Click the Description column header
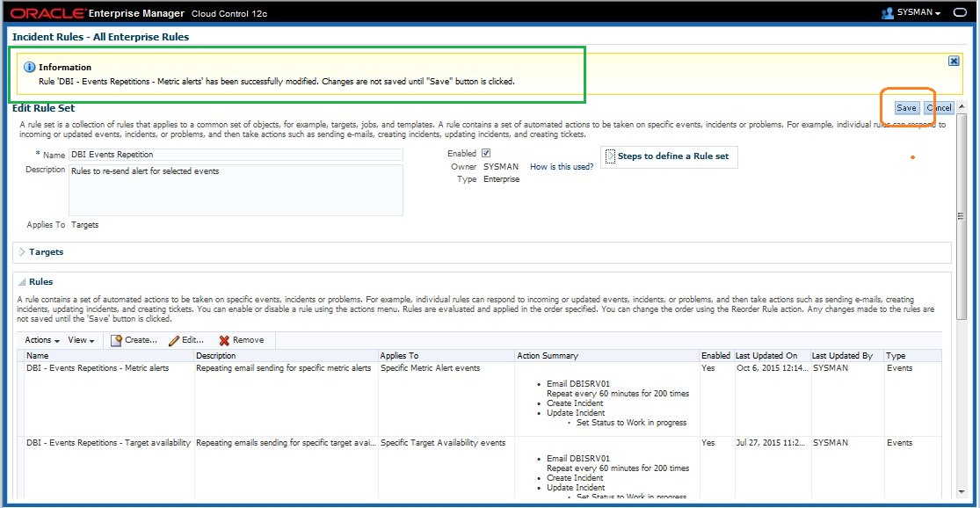Viewport: 980px width, 508px height. click(x=287, y=356)
